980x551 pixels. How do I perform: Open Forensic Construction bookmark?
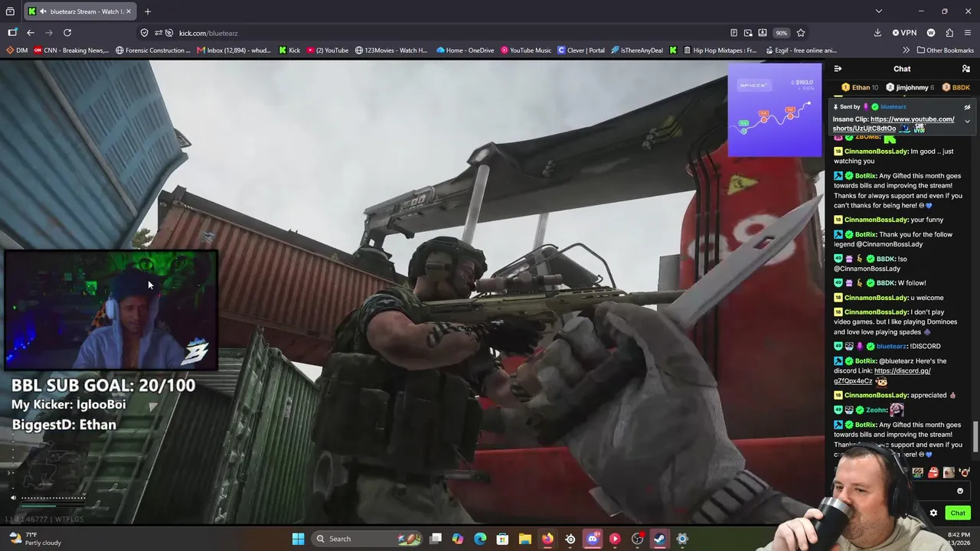click(153, 51)
